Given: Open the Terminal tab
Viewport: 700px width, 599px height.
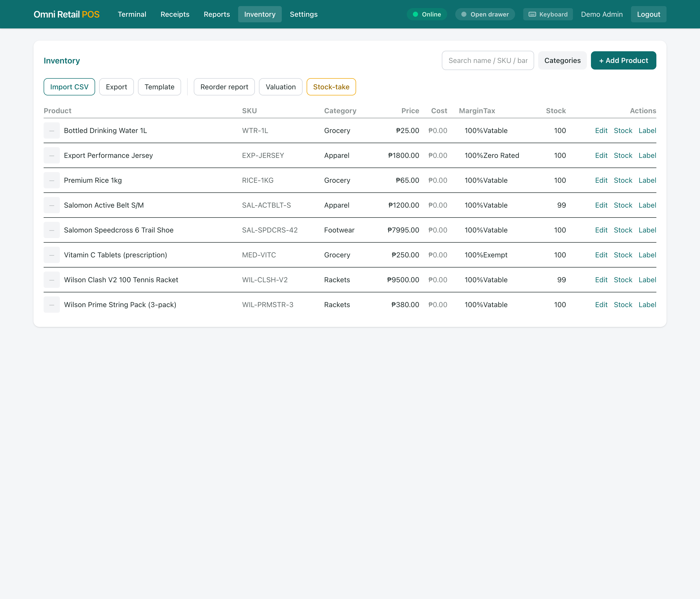Looking at the screenshot, I should click(132, 14).
